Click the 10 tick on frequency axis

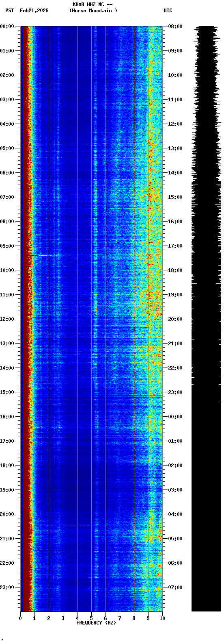pyautogui.click(x=162, y=618)
